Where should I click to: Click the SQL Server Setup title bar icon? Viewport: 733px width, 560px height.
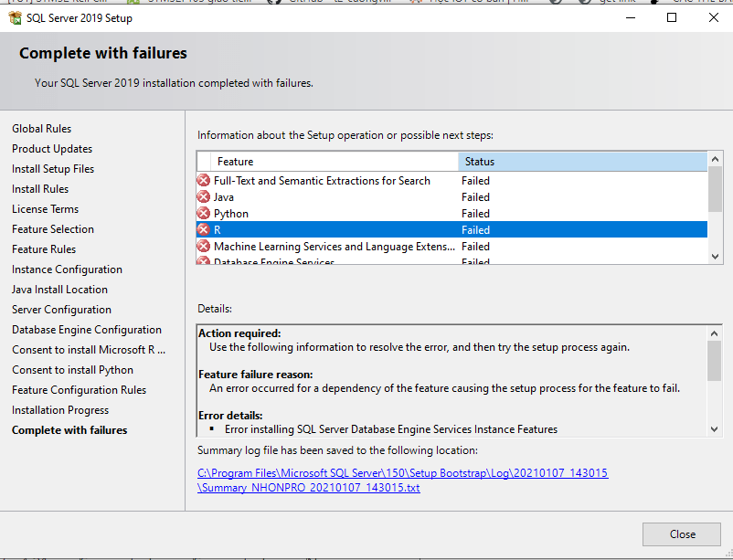[x=16, y=17]
